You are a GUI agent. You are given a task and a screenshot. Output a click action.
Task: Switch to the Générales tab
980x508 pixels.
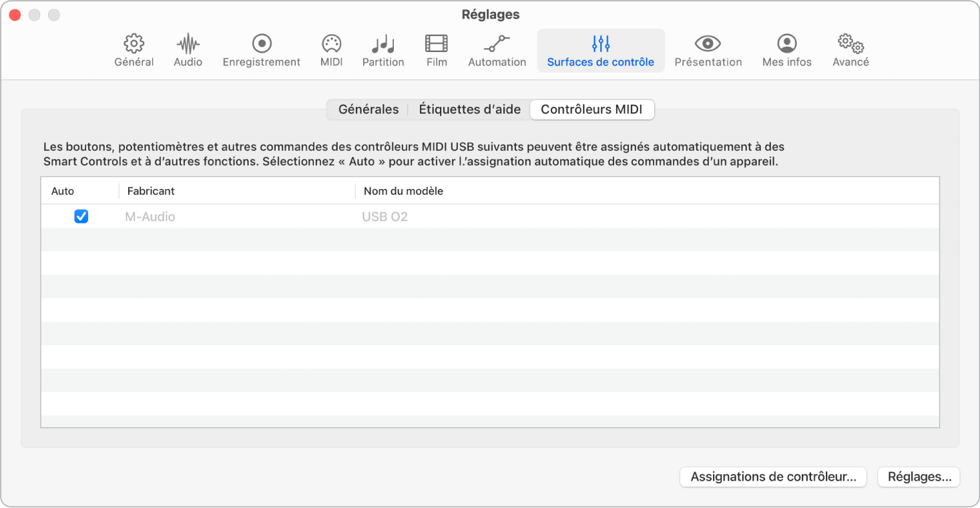[369, 109]
